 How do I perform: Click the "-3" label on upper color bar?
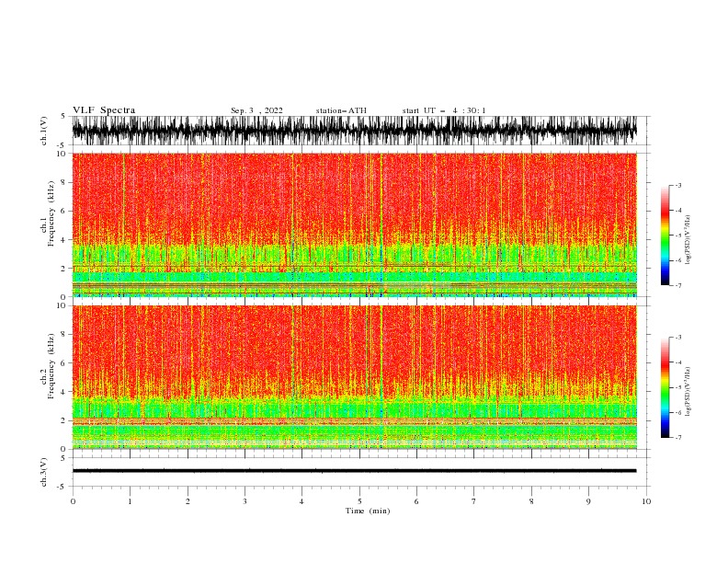click(x=677, y=186)
